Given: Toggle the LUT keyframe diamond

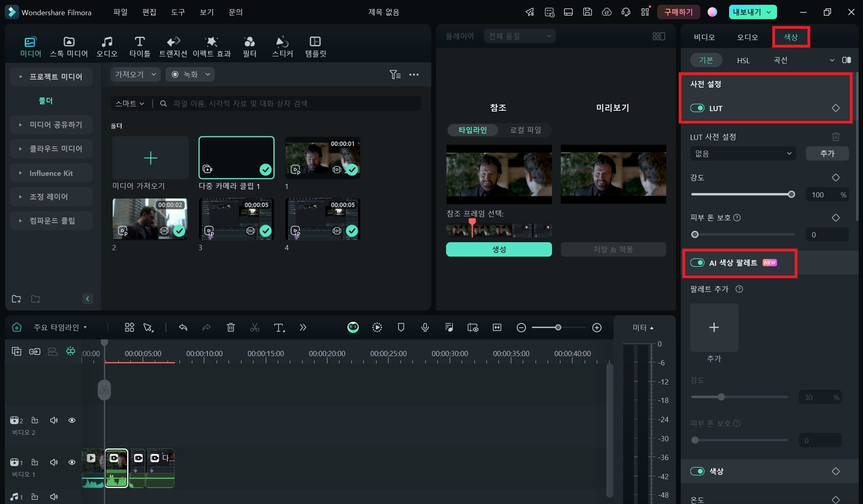Looking at the screenshot, I should click(836, 108).
